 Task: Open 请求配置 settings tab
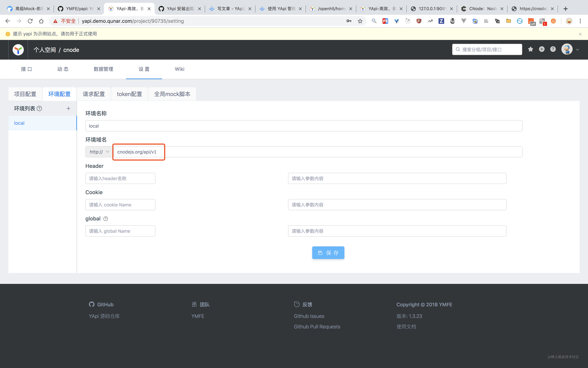pyautogui.click(x=94, y=94)
